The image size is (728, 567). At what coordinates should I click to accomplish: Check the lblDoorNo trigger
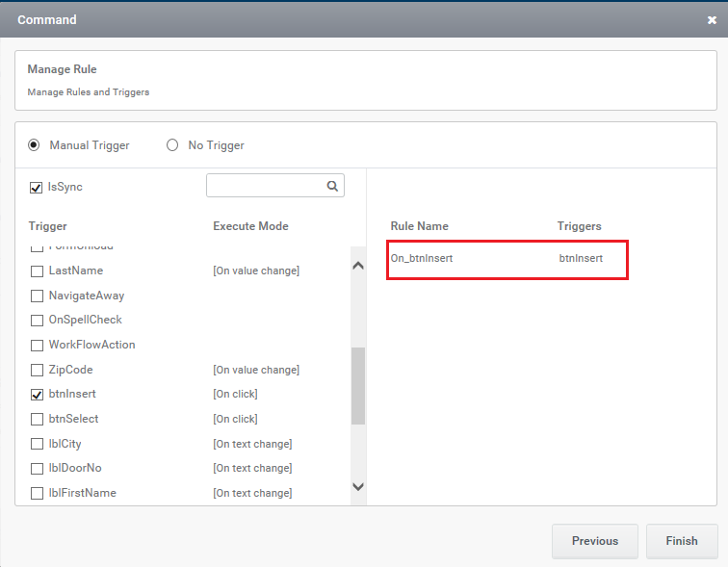pyautogui.click(x=38, y=469)
